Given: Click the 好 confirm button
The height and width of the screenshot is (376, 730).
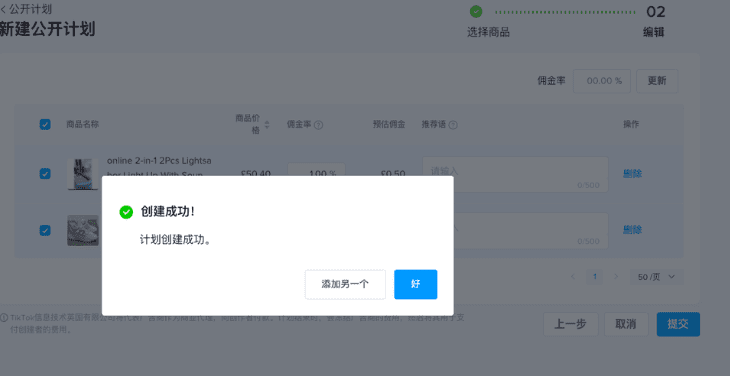Looking at the screenshot, I should 415,284.
